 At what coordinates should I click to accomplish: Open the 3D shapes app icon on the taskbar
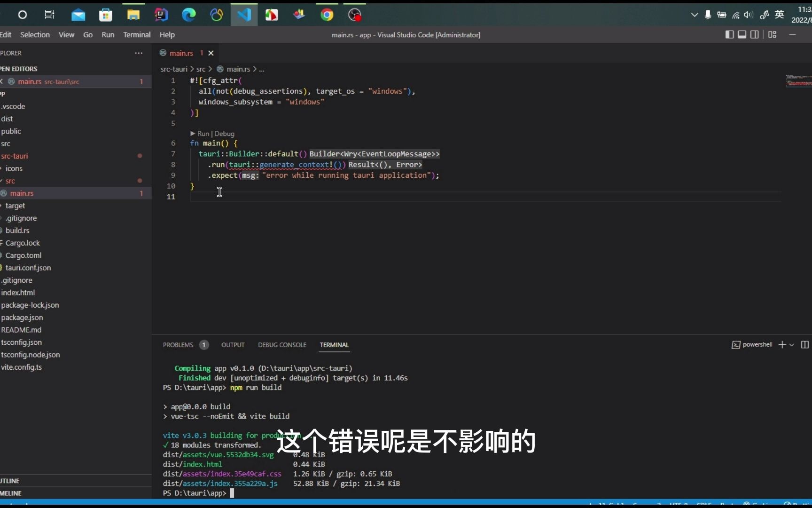[x=299, y=15]
